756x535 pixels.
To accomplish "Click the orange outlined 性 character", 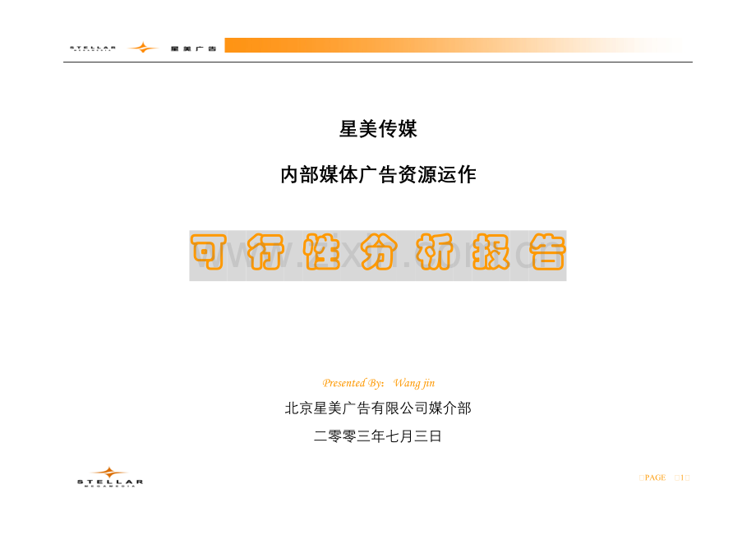I will [x=321, y=251].
